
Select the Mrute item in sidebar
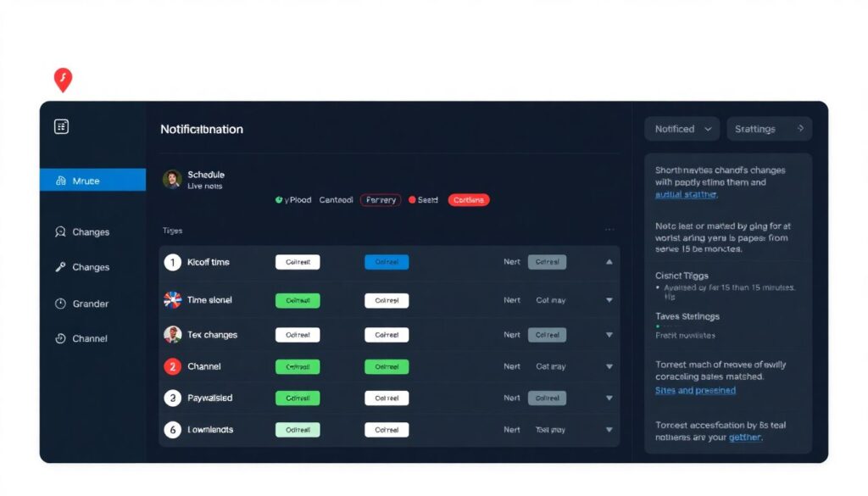(x=92, y=181)
